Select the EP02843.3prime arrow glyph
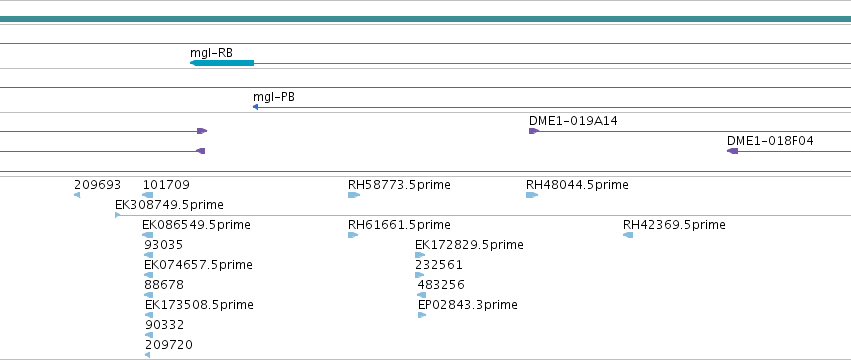The width and height of the screenshot is (851, 360). (422, 315)
